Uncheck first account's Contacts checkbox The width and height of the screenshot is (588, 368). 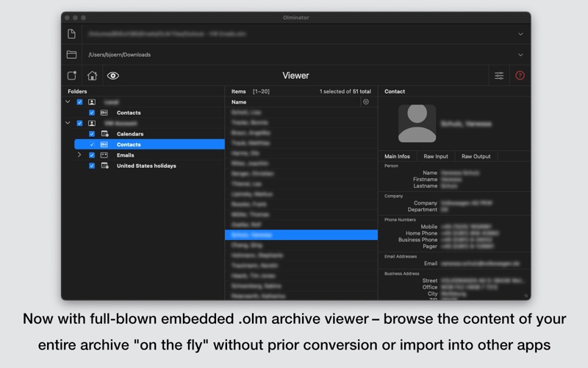pyautogui.click(x=92, y=113)
